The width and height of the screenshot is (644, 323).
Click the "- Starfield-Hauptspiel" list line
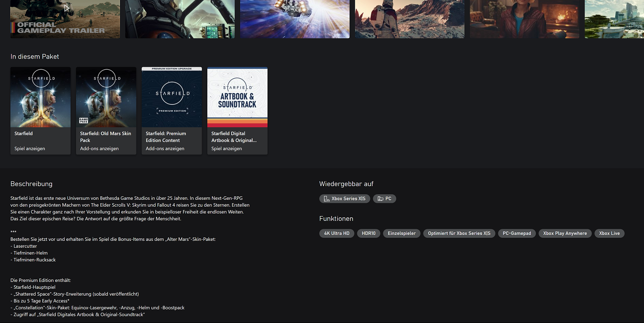coord(33,287)
